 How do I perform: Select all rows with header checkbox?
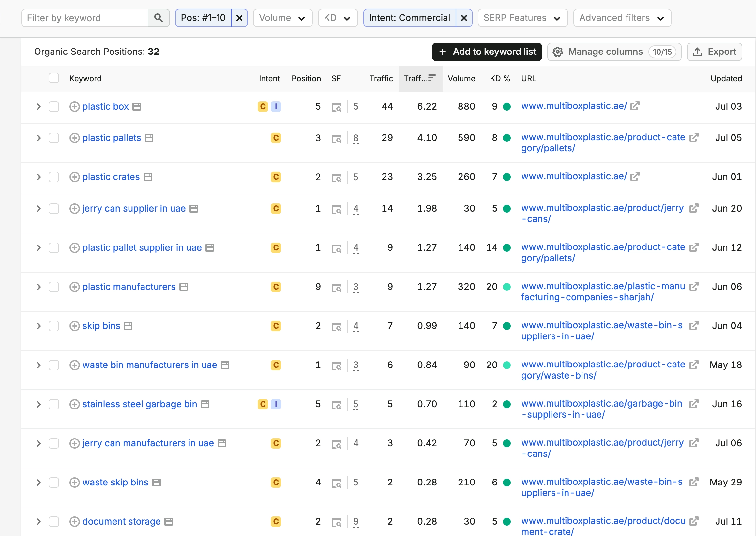(54, 78)
